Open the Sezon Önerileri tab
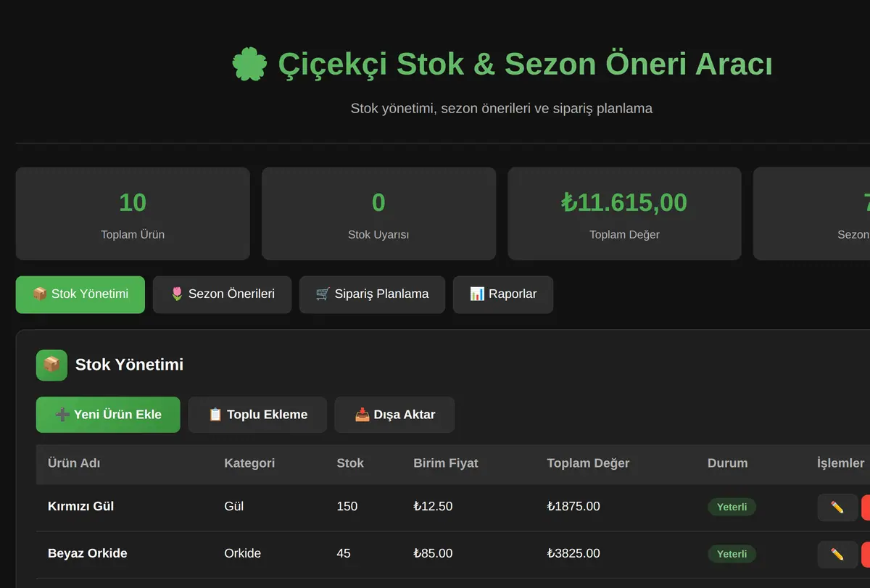Screen dimensions: 870x588 222,294
